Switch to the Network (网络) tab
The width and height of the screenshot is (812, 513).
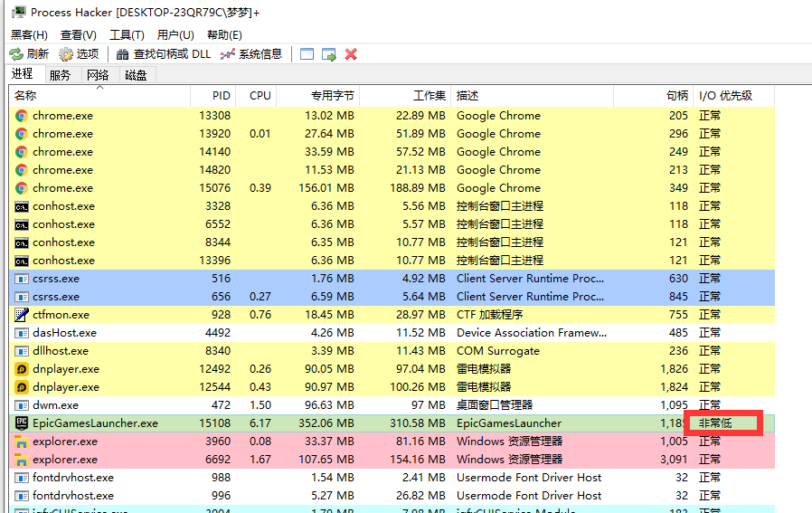[98, 75]
